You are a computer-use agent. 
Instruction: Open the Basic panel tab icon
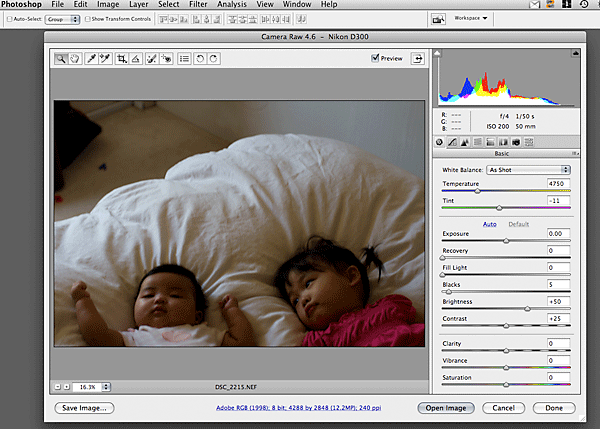pos(439,142)
